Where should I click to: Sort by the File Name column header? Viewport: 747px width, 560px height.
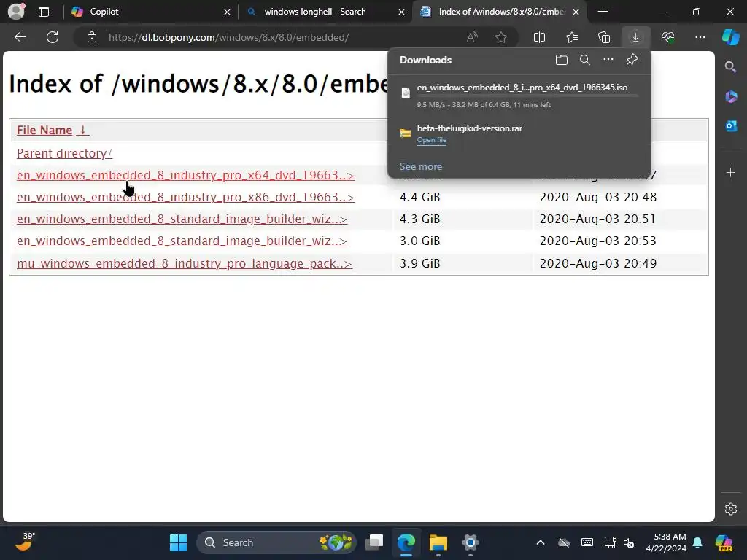tap(44, 130)
